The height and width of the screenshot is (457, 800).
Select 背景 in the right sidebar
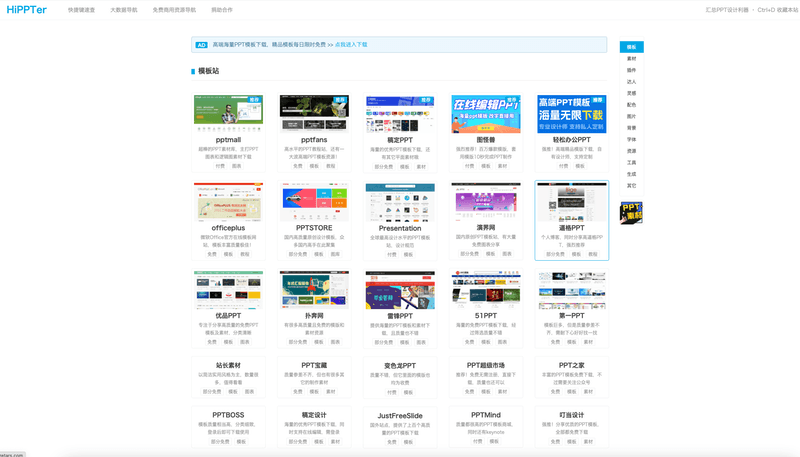[632, 128]
